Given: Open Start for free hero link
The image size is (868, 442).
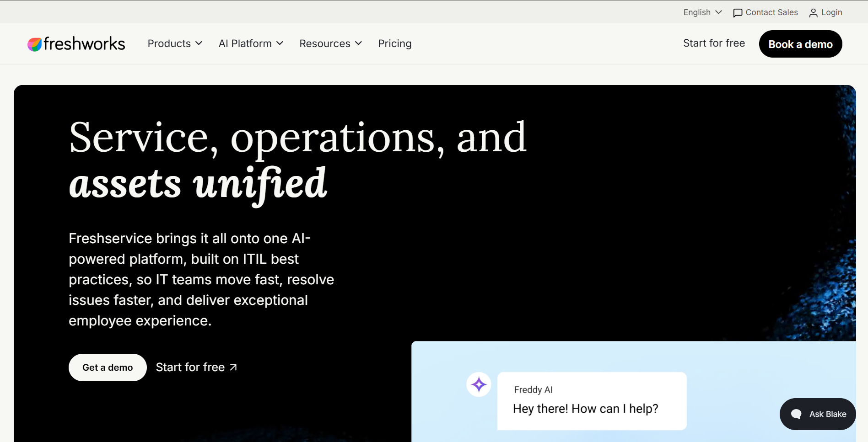Looking at the screenshot, I should pos(196,367).
